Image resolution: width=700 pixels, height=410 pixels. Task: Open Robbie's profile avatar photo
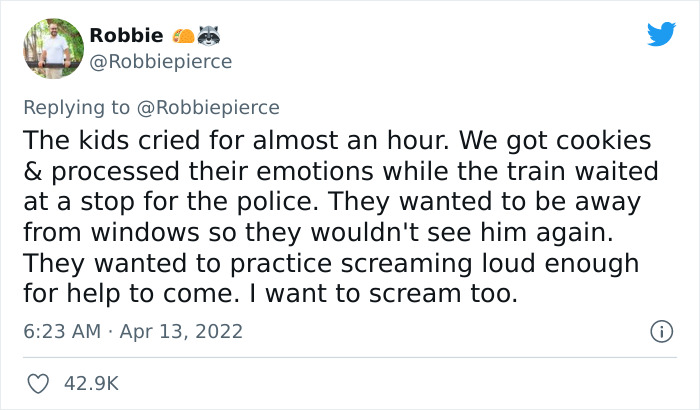(51, 49)
